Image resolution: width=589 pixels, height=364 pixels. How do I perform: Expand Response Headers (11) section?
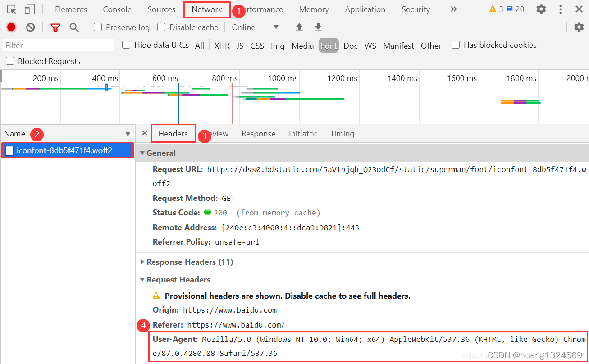pos(142,262)
